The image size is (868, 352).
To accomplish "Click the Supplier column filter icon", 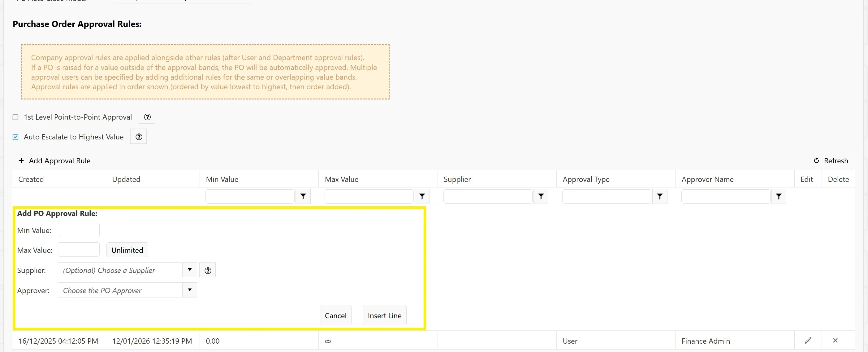I will 541,196.
